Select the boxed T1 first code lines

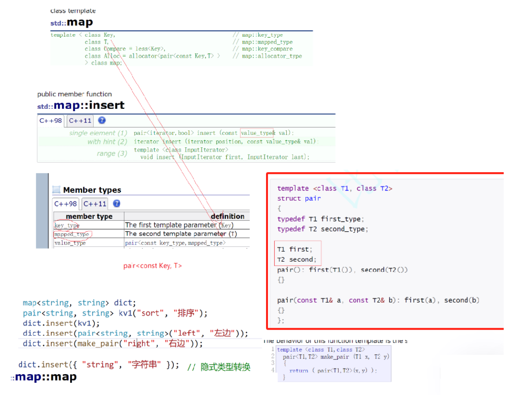click(x=297, y=252)
